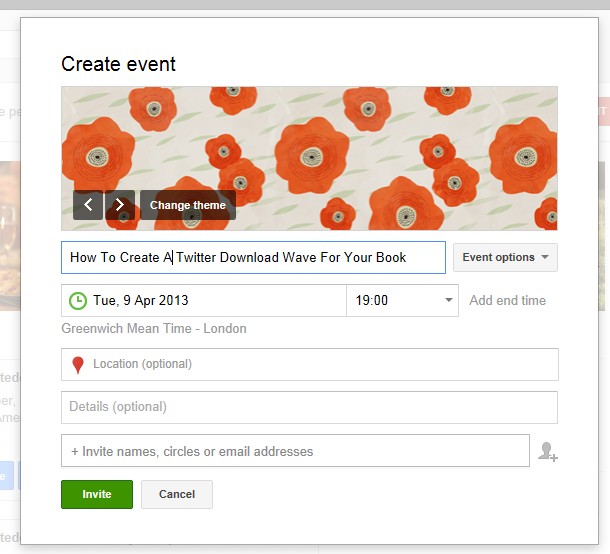Screen dimensions: 610x554
Task: Show the next event theme
Action: (x=120, y=205)
